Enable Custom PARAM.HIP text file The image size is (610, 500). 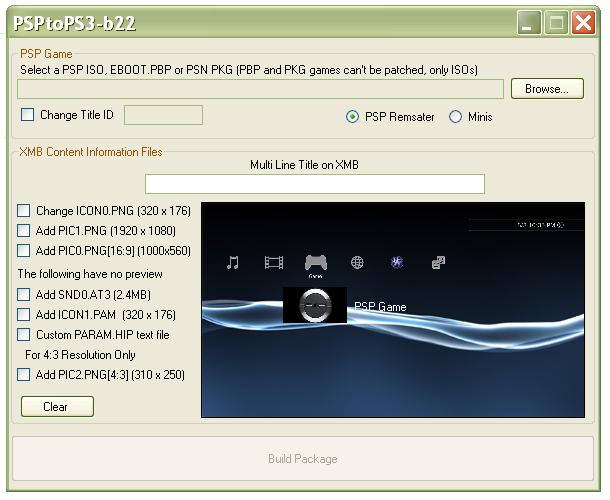pyautogui.click(x=24, y=335)
